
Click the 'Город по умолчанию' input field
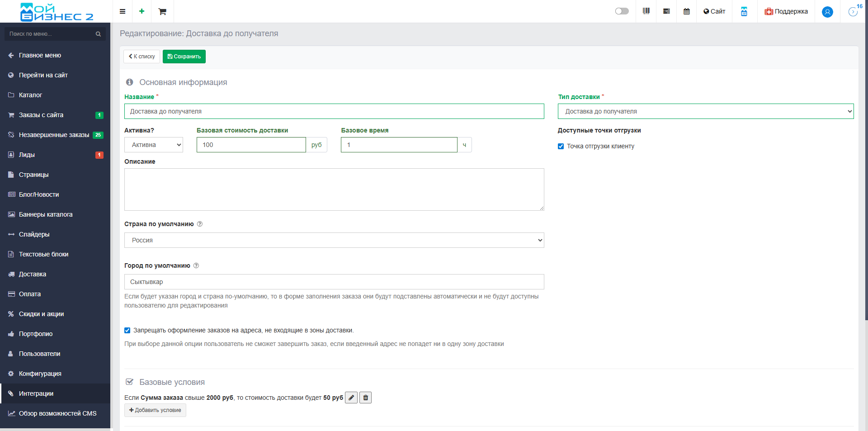click(x=334, y=282)
